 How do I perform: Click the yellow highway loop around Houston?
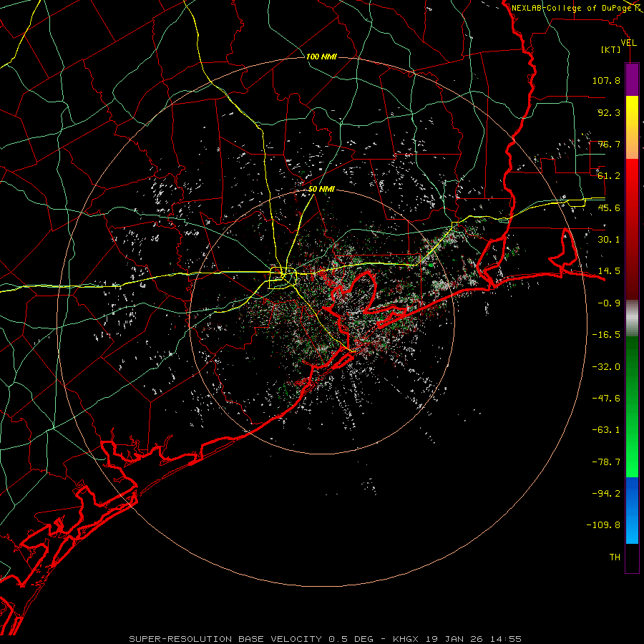tap(283, 278)
